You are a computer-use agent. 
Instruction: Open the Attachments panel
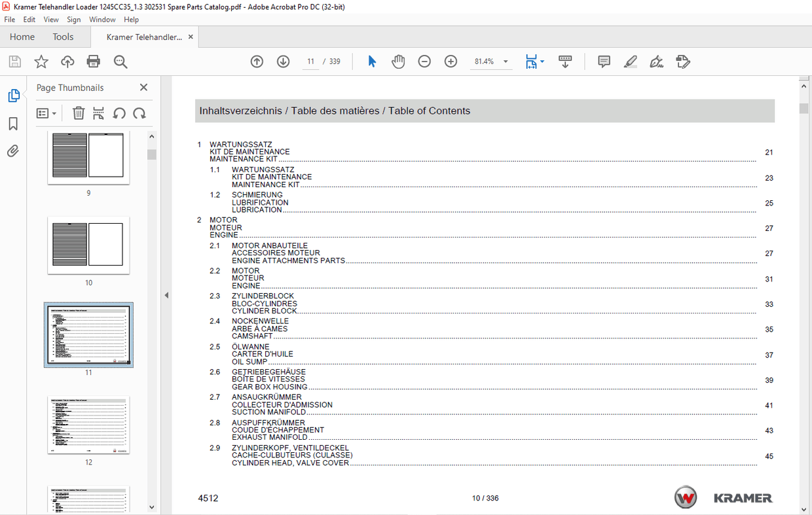[13, 151]
